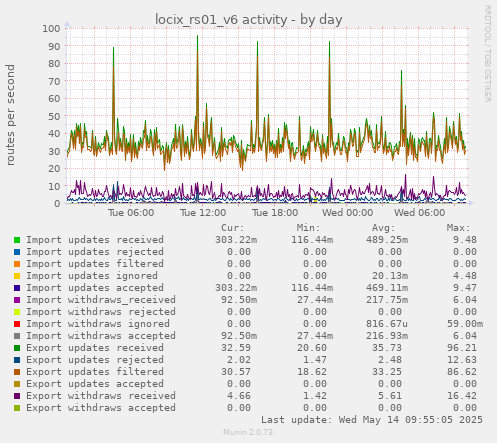The width and height of the screenshot is (497, 443).
Task: Click the Export updates received cur value 32.59
Action: tap(236, 348)
